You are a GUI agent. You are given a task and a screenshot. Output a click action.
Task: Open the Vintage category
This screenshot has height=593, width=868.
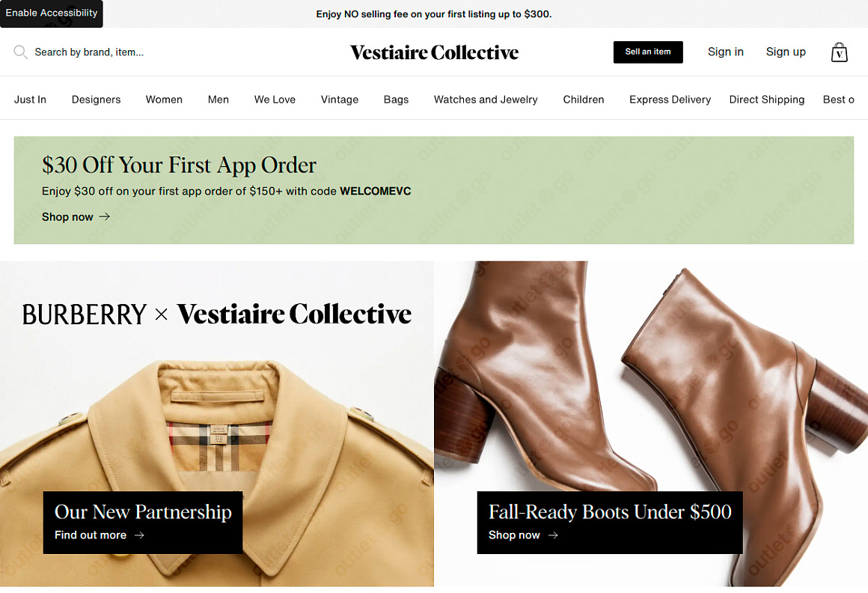coord(339,100)
